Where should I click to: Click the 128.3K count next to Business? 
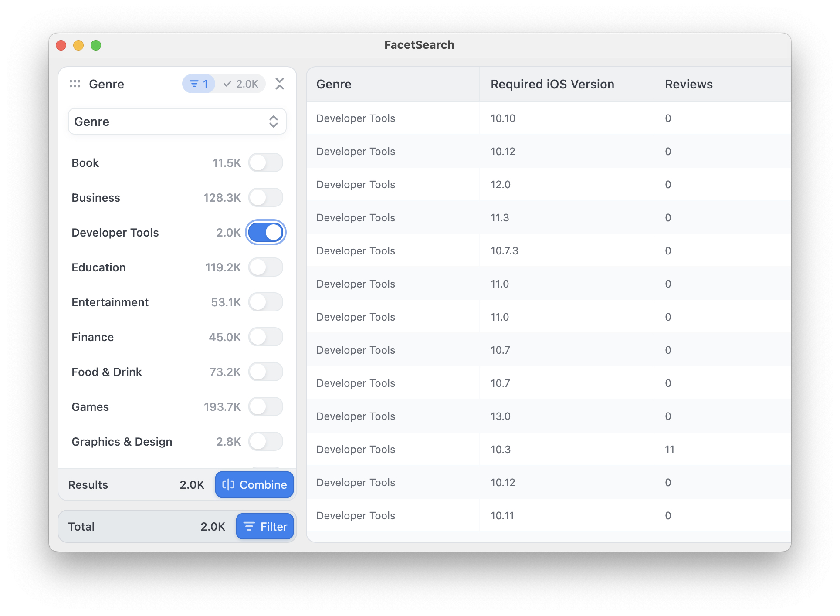[222, 198]
